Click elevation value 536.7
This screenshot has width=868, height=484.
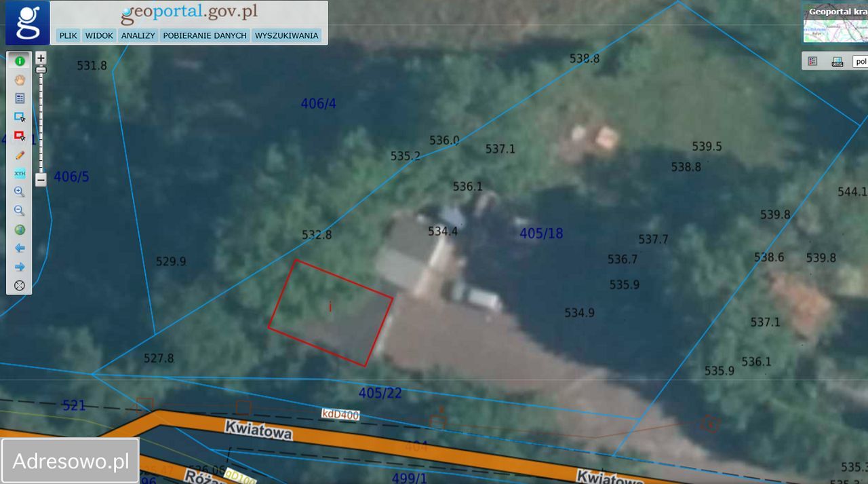click(623, 259)
